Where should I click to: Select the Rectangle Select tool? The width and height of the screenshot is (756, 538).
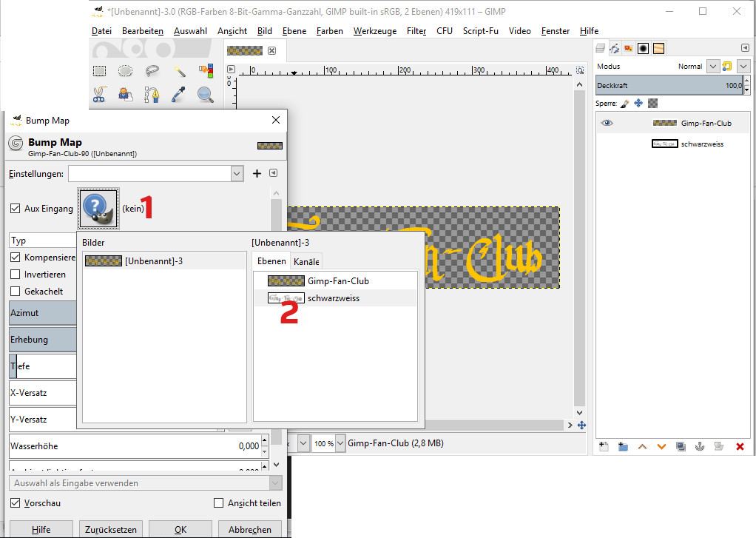(100, 71)
